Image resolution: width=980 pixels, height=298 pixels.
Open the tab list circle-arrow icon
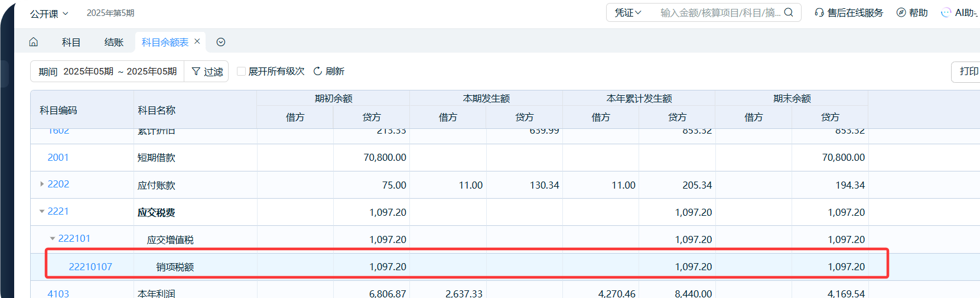[x=221, y=42]
